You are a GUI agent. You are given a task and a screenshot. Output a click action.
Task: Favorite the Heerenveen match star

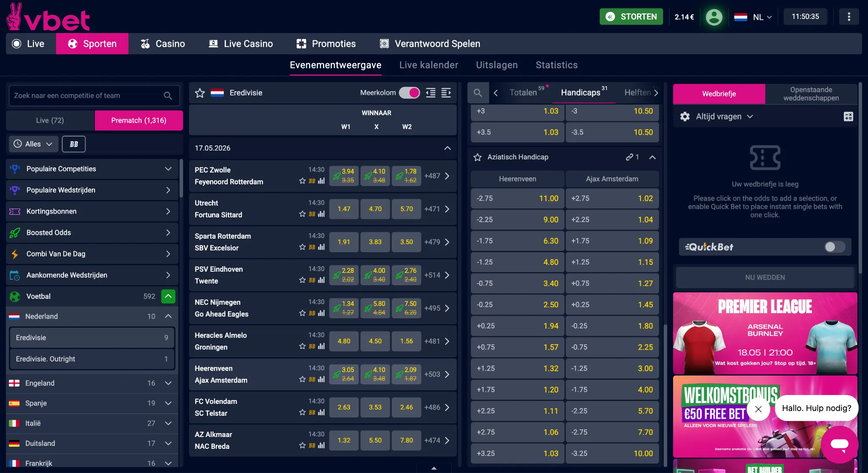click(x=302, y=379)
